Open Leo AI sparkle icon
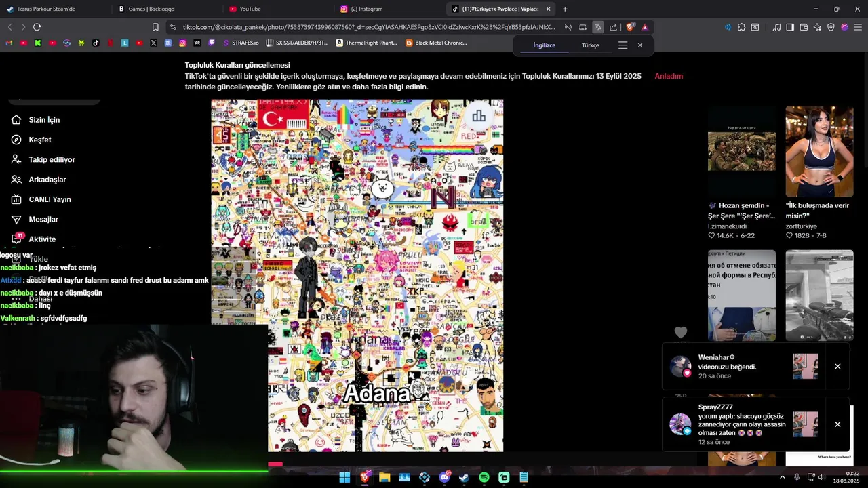This screenshot has height=488, width=868. point(817,27)
